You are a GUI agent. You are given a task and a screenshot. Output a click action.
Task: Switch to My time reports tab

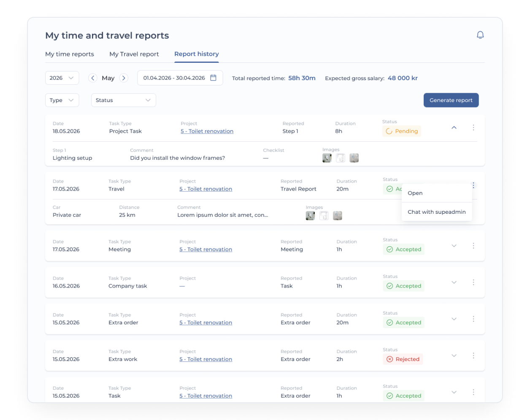[70, 54]
